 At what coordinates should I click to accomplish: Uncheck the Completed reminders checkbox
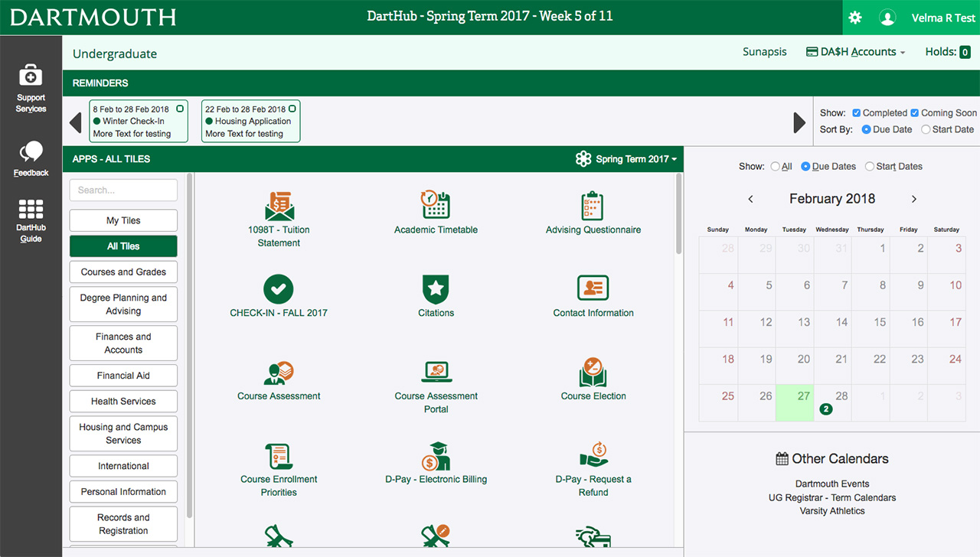click(857, 112)
